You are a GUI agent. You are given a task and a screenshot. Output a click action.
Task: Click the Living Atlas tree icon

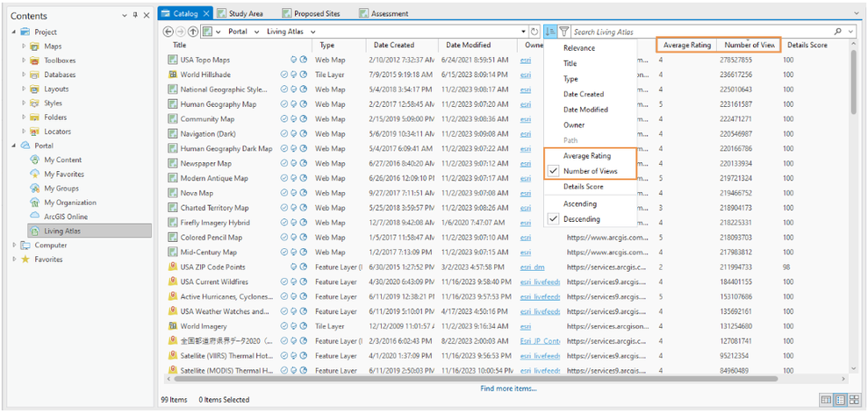click(x=34, y=231)
